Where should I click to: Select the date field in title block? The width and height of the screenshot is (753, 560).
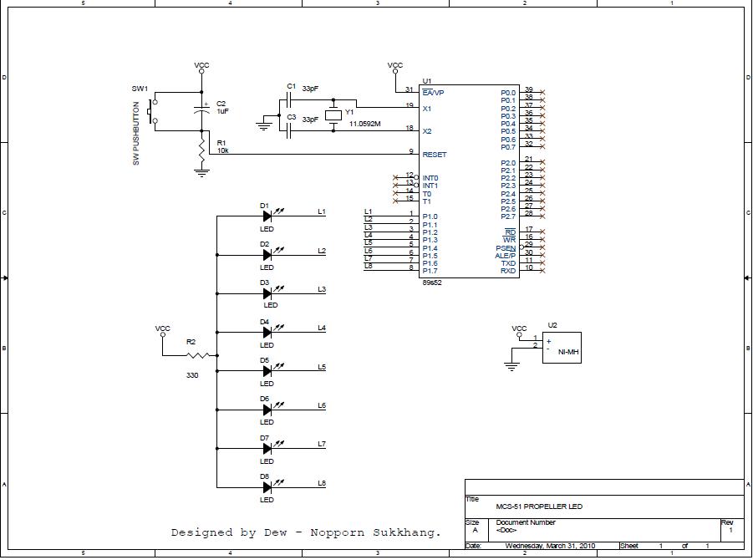point(549,546)
